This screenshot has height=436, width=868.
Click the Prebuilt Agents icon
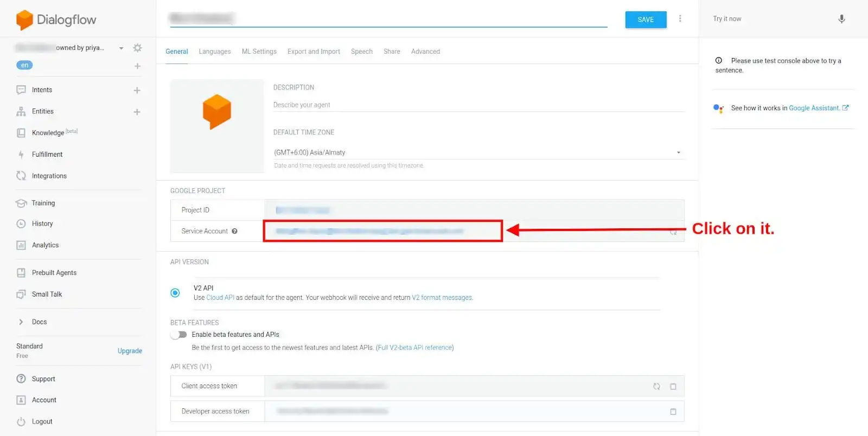point(21,273)
